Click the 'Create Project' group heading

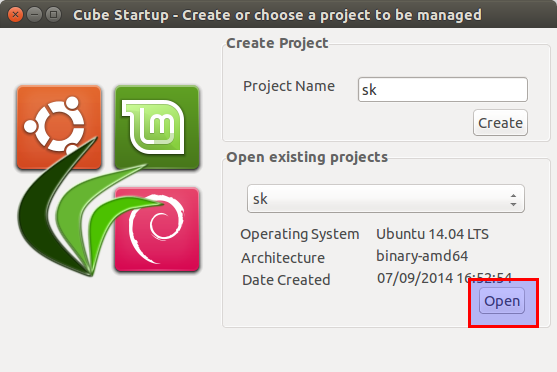pos(277,43)
